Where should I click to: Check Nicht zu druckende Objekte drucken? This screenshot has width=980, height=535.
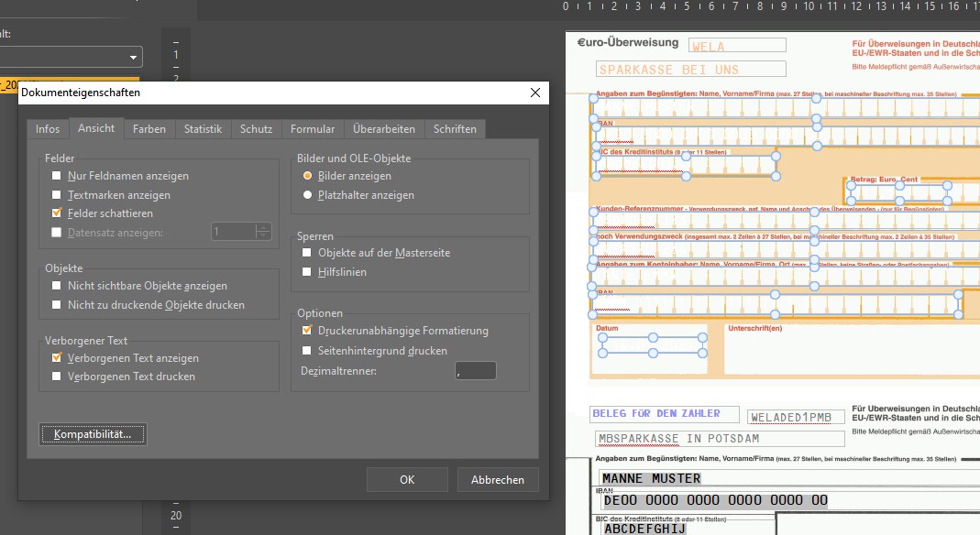coord(56,305)
